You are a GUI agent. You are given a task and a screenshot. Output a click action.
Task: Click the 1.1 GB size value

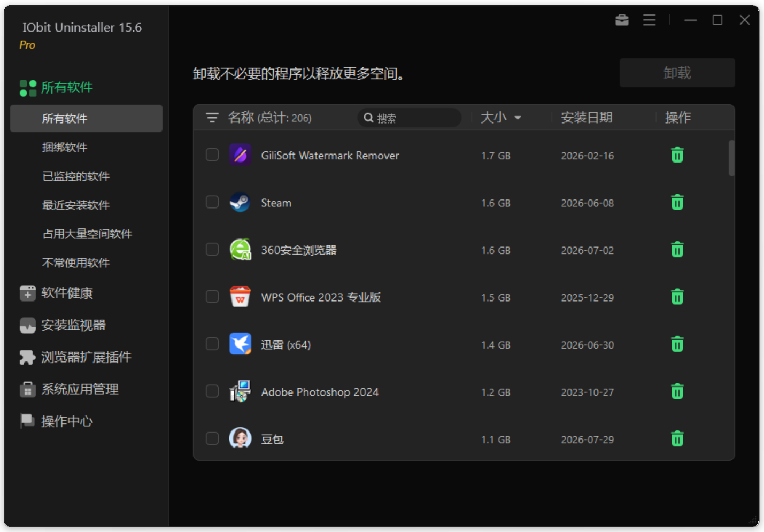pos(496,440)
